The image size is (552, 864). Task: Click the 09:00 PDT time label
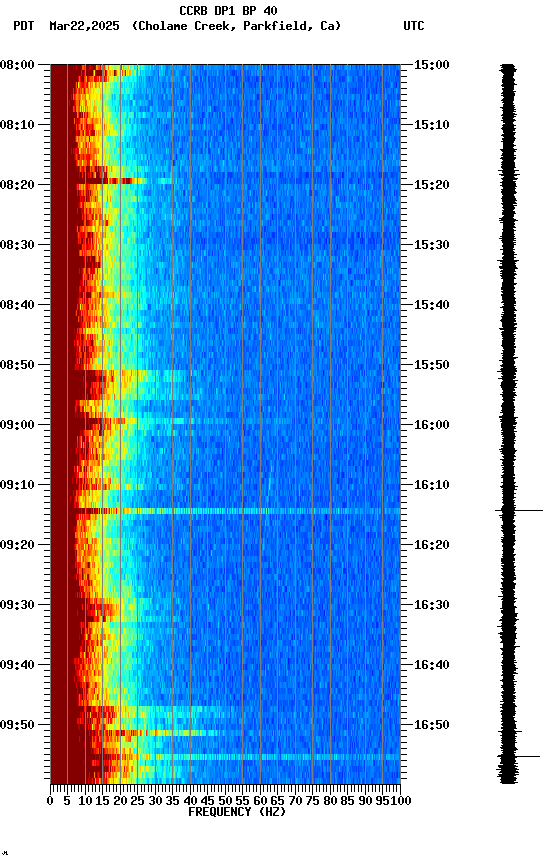coord(17,425)
